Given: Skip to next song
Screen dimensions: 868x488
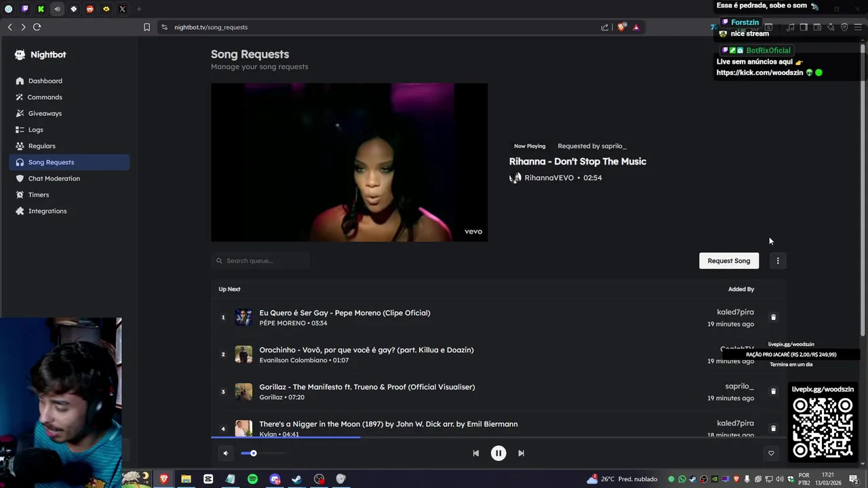Looking at the screenshot, I should pos(521,453).
